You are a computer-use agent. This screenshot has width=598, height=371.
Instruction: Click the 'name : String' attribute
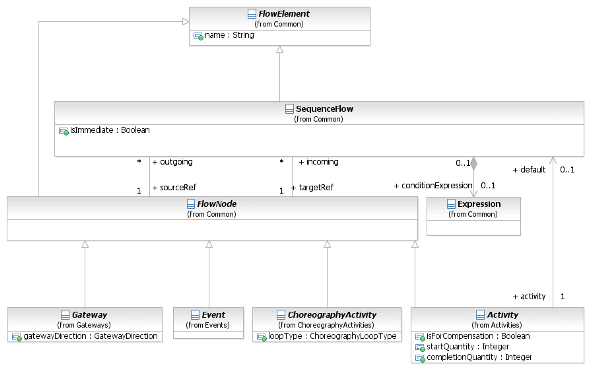[x=230, y=35]
